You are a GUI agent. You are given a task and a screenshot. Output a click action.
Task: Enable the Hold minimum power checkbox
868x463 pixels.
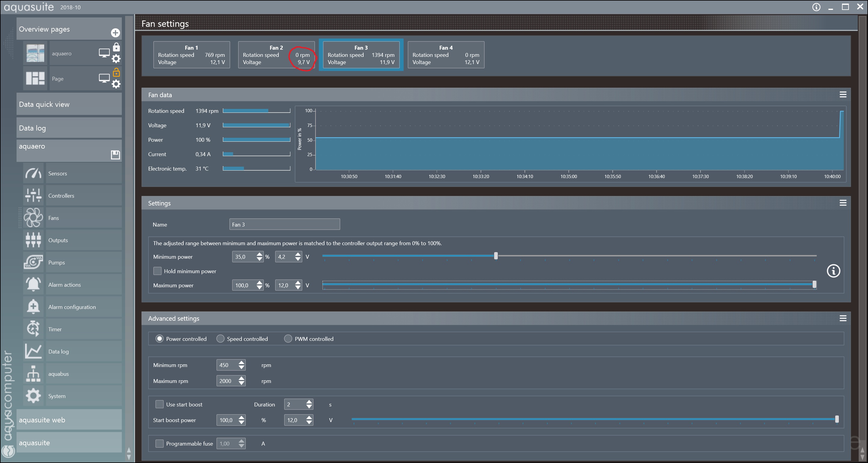(157, 271)
